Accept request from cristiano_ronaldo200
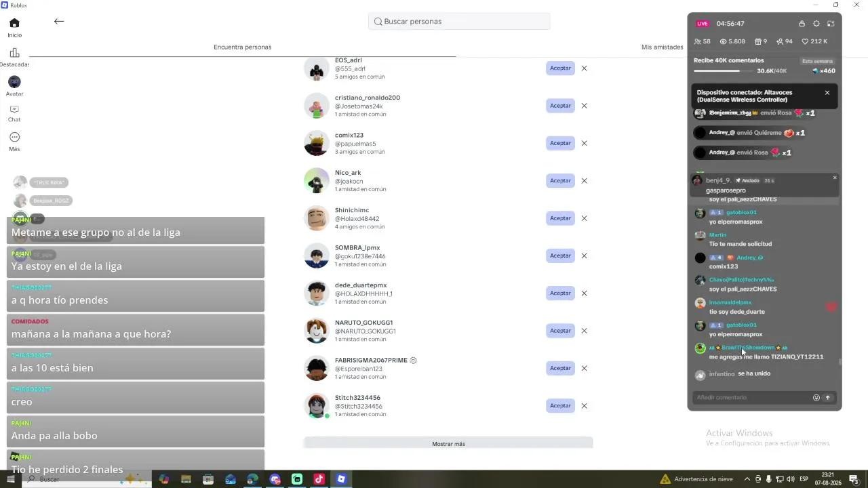 pyautogui.click(x=560, y=106)
